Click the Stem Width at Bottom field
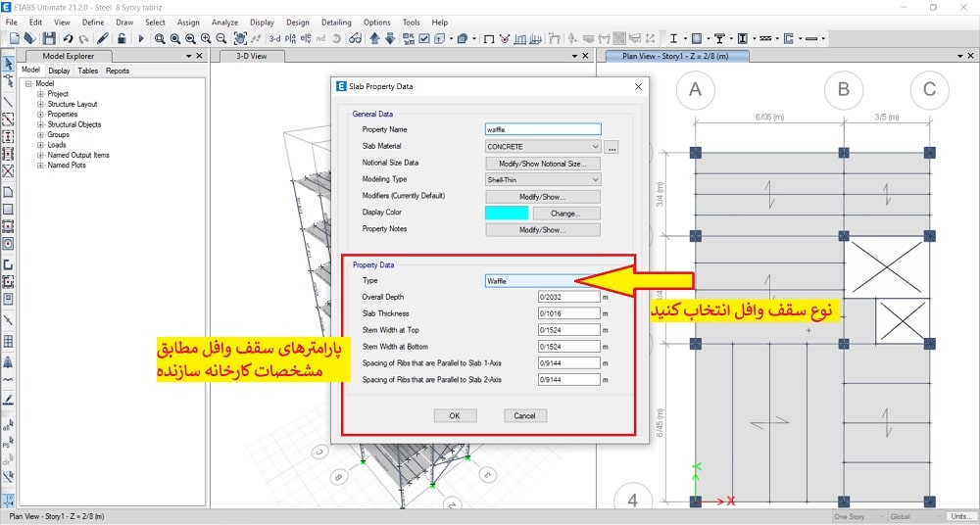Viewport: 980px width, 525px height. point(568,347)
